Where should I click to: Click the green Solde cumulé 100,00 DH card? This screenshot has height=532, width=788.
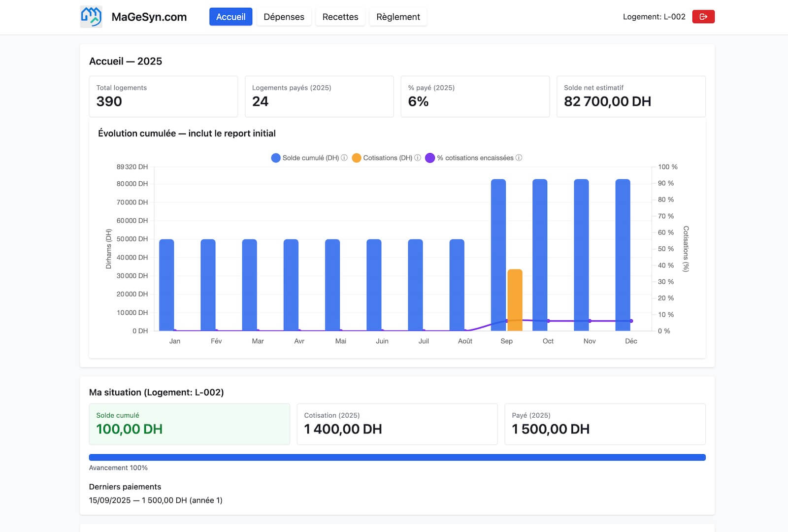189,424
